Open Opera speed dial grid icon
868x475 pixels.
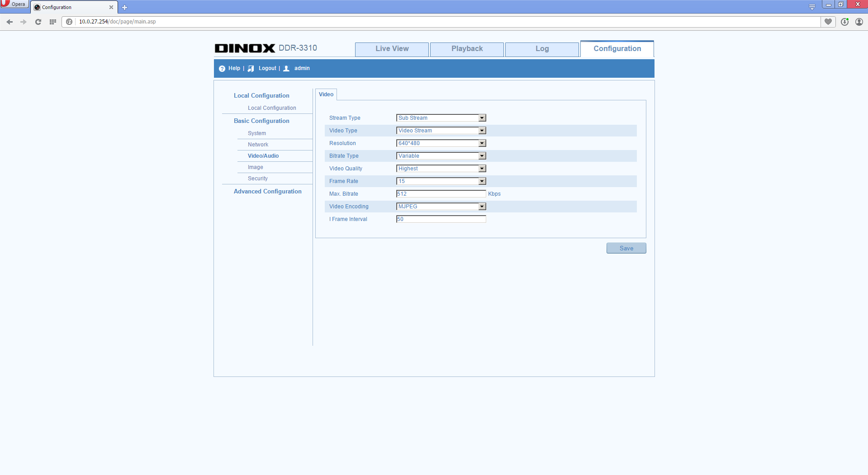[53, 22]
